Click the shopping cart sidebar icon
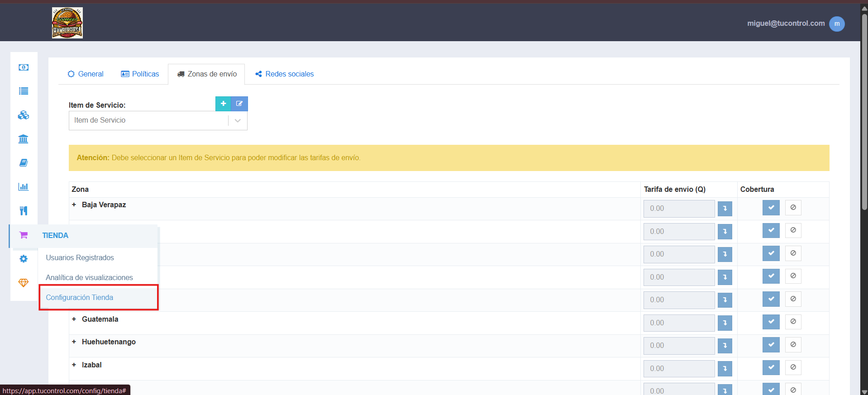This screenshot has height=395, width=868. pyautogui.click(x=24, y=235)
